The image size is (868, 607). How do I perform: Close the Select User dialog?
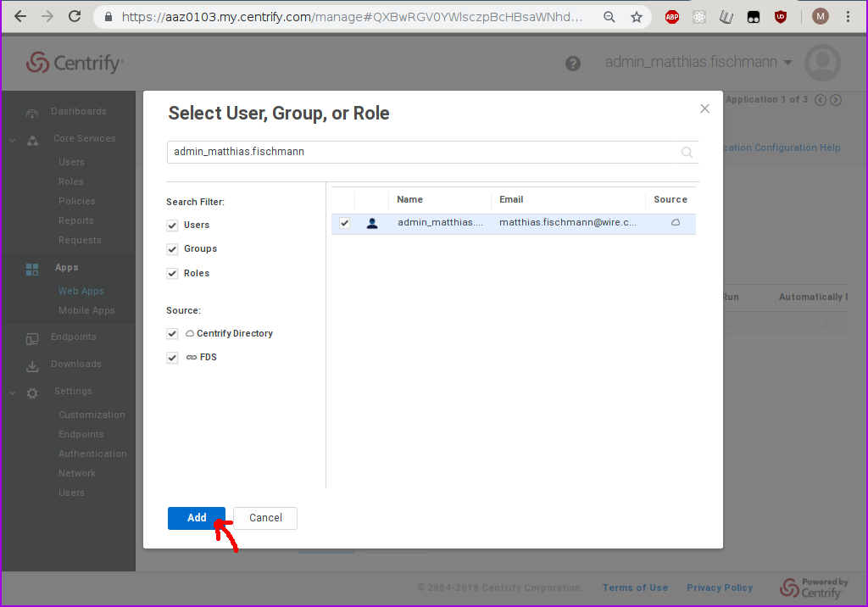point(704,109)
